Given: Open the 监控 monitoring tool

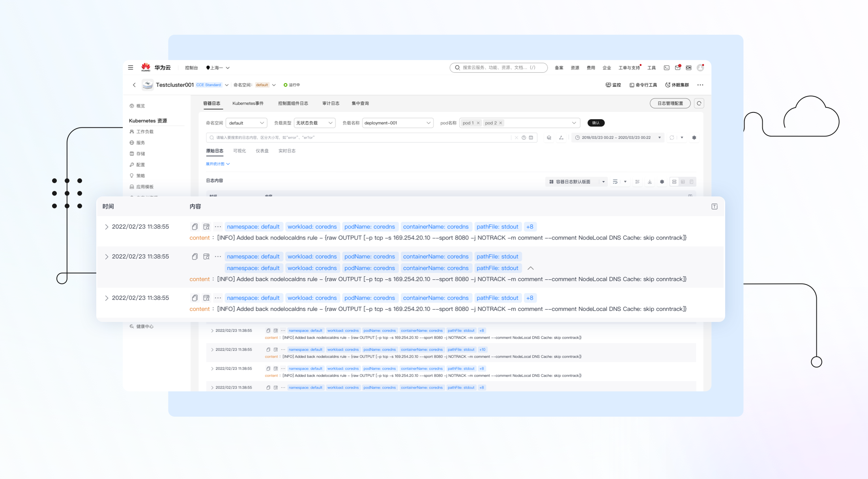Looking at the screenshot, I should pos(613,85).
